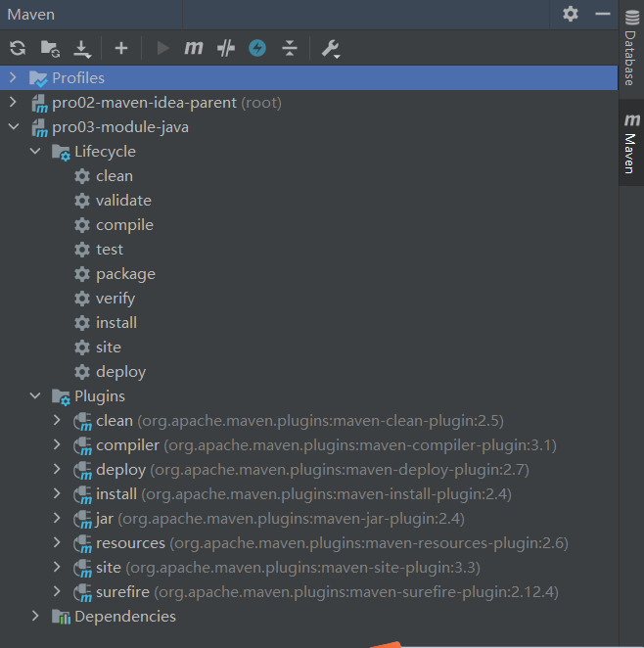Click pro03-module-java module icon
The image size is (644, 648).
[40, 127]
